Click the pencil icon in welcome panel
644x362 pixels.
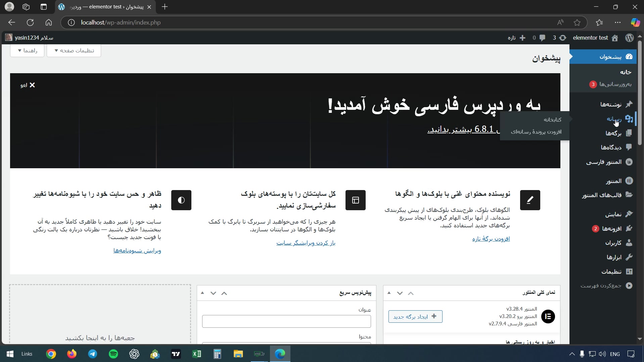530,200
